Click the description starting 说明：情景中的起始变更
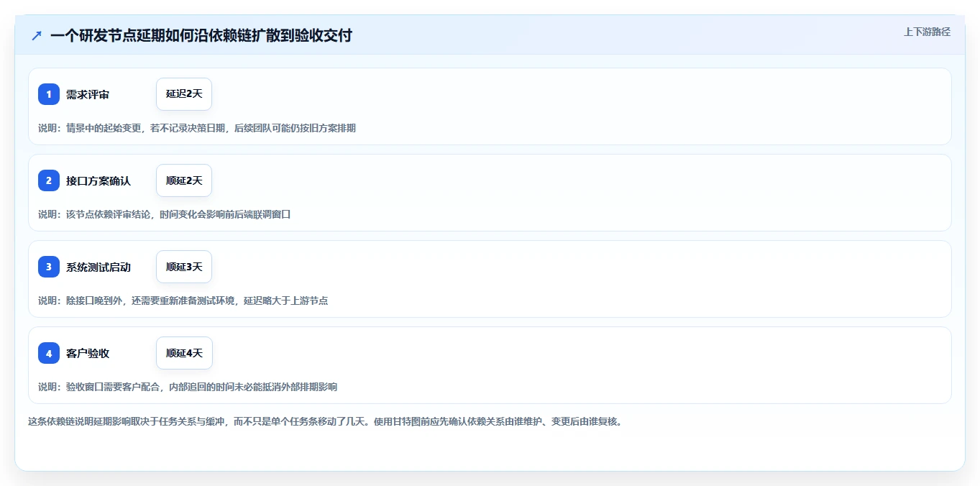The height and width of the screenshot is (486, 980). click(x=197, y=128)
